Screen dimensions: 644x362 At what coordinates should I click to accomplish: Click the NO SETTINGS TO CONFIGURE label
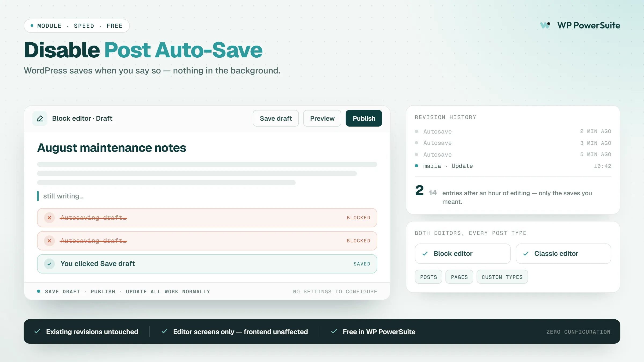pyautogui.click(x=335, y=291)
